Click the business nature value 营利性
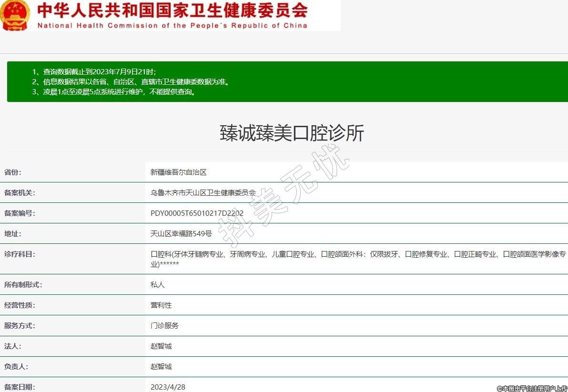Screen dimensions: 568x392 (161, 305)
